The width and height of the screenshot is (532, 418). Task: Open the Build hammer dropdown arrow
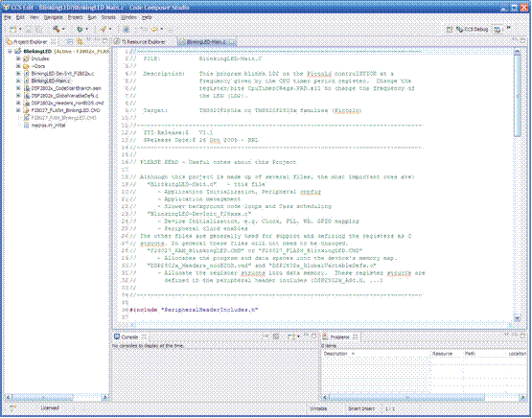[x=63, y=30]
